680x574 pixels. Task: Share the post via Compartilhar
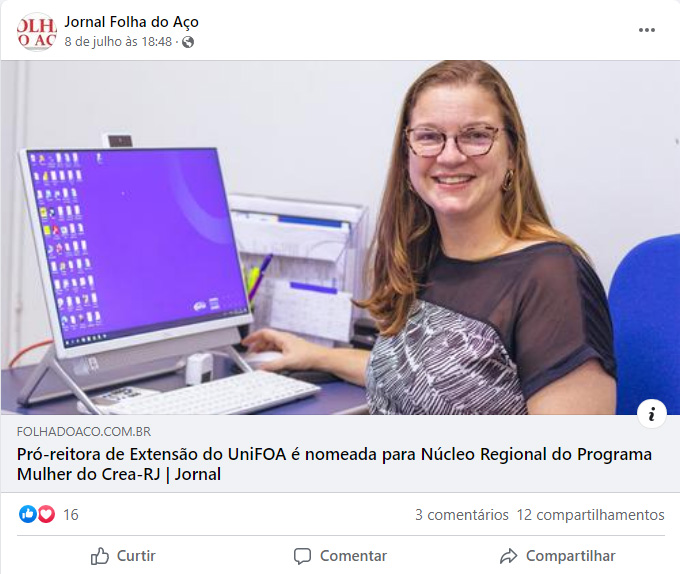pos(557,556)
